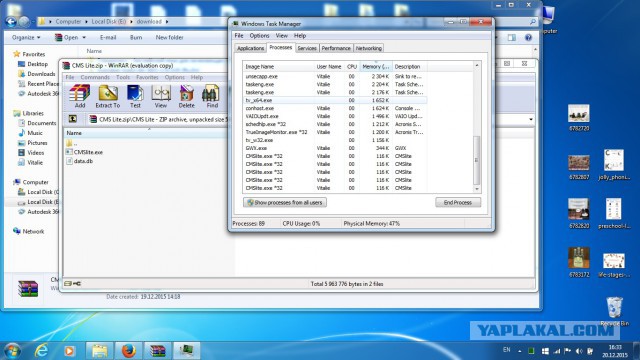Click the EN language indicator
This screenshot has height=360, width=640.
pyautogui.click(x=507, y=350)
